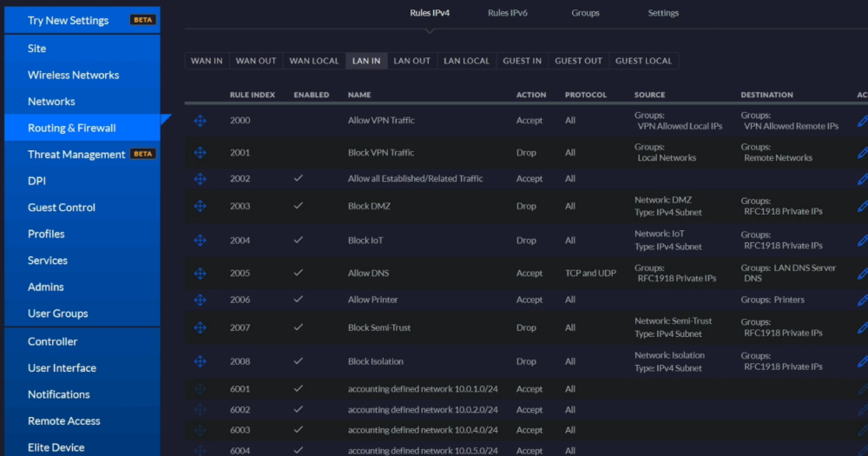The width and height of the screenshot is (868, 456).
Task: Click 'TCP and UDP' protocol of Allow DNS
Action: [590, 273]
